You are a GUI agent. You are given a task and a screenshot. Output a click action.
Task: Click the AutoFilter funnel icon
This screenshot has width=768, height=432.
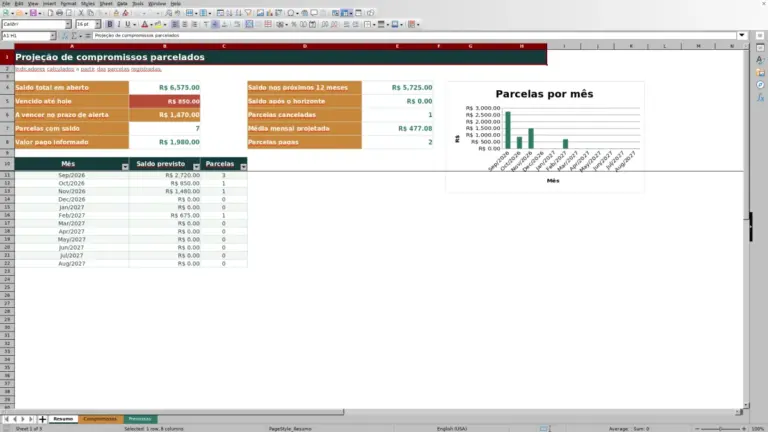click(248, 13)
